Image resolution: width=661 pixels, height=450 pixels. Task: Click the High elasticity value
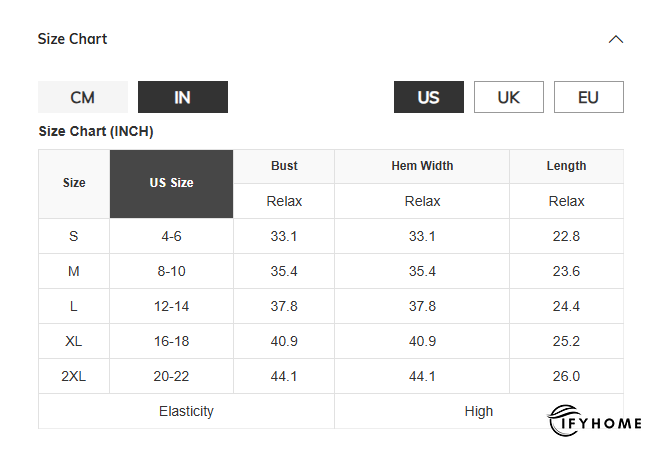coord(478,411)
